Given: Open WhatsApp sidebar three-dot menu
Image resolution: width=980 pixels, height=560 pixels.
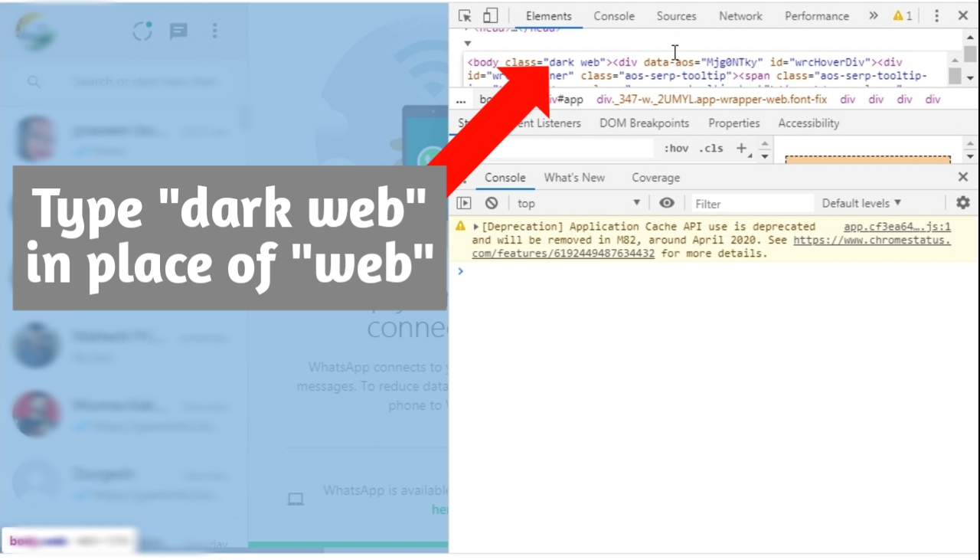Looking at the screenshot, I should click(x=214, y=31).
